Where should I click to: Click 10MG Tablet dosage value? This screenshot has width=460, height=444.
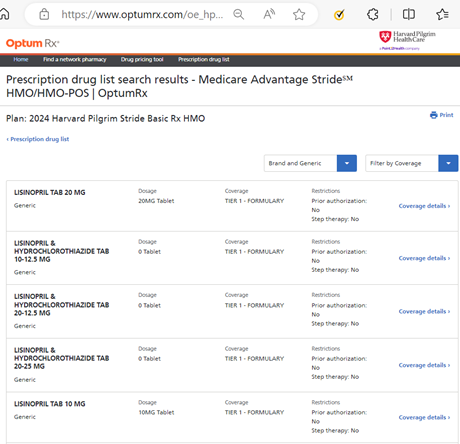156,412
